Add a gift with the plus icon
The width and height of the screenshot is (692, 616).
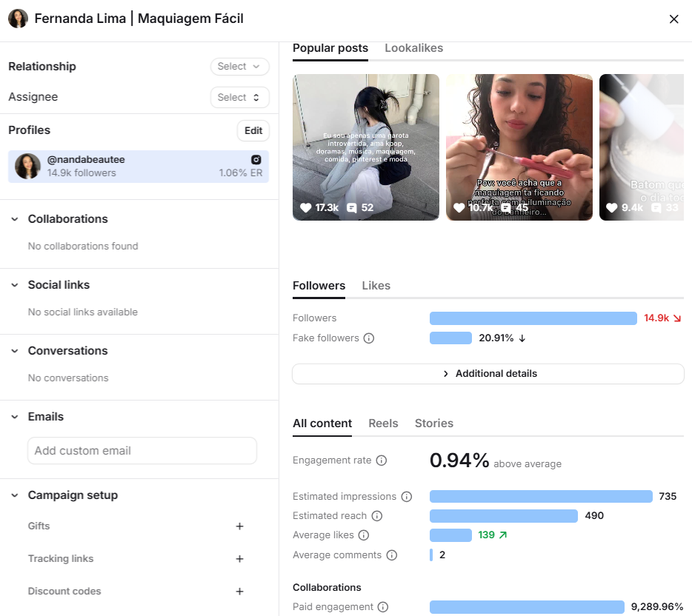pyautogui.click(x=239, y=526)
